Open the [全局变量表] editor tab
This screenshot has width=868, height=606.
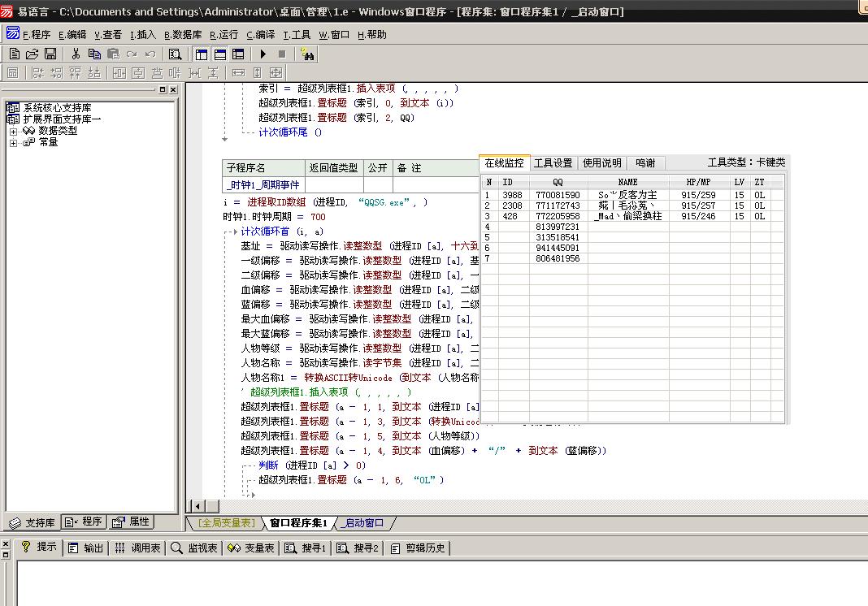(x=226, y=523)
